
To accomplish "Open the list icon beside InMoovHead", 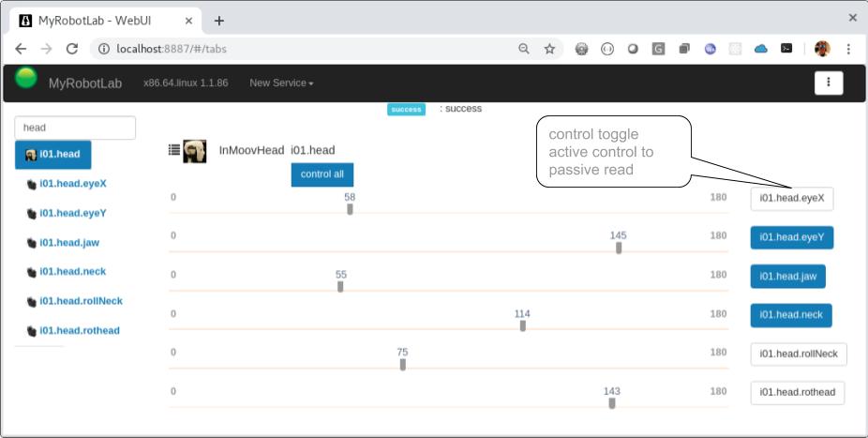I will 173,149.
